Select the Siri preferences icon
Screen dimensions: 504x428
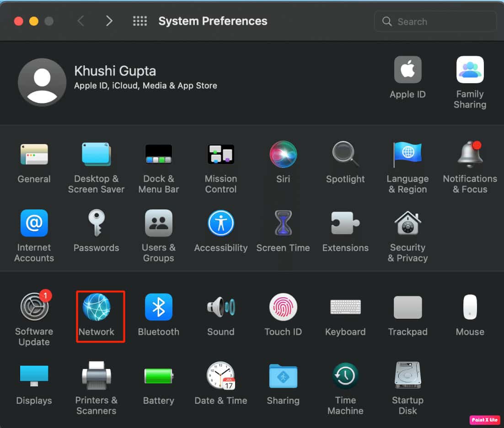click(x=283, y=154)
